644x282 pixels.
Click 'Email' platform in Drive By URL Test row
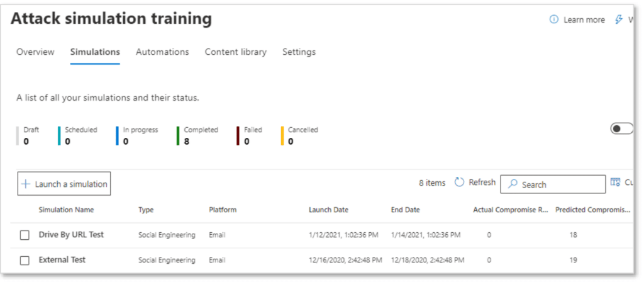217,235
